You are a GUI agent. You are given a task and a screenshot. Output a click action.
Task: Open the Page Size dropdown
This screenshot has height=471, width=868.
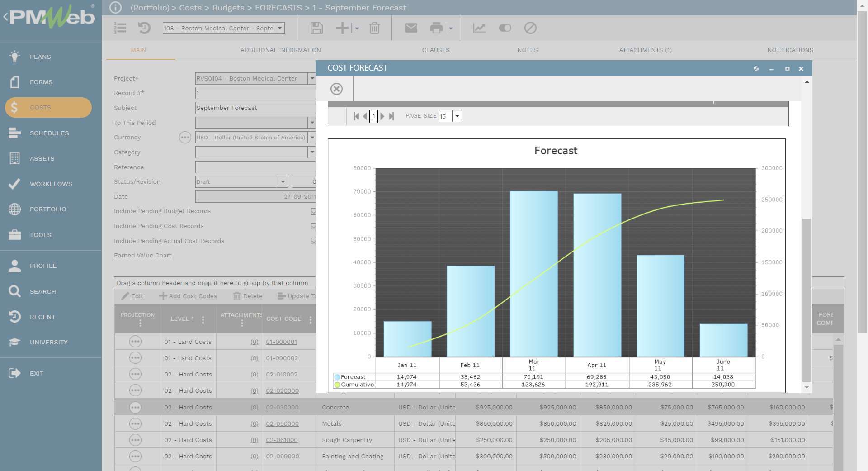(x=457, y=116)
